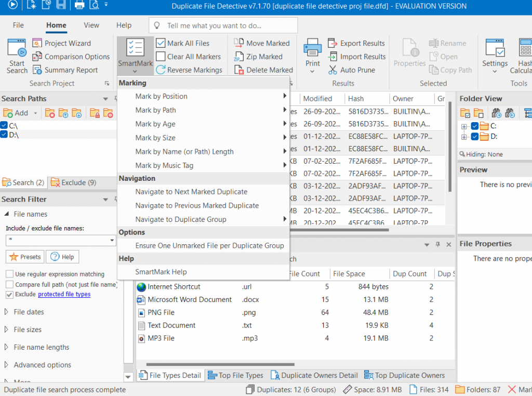The height and width of the screenshot is (396, 532).
Task: Check the Clear All Markers checkbox
Action: [x=161, y=56]
